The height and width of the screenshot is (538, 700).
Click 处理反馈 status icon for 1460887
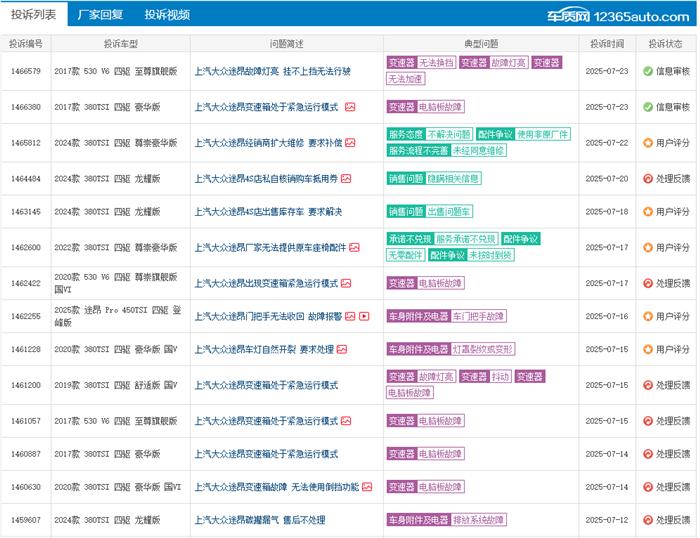click(x=648, y=454)
